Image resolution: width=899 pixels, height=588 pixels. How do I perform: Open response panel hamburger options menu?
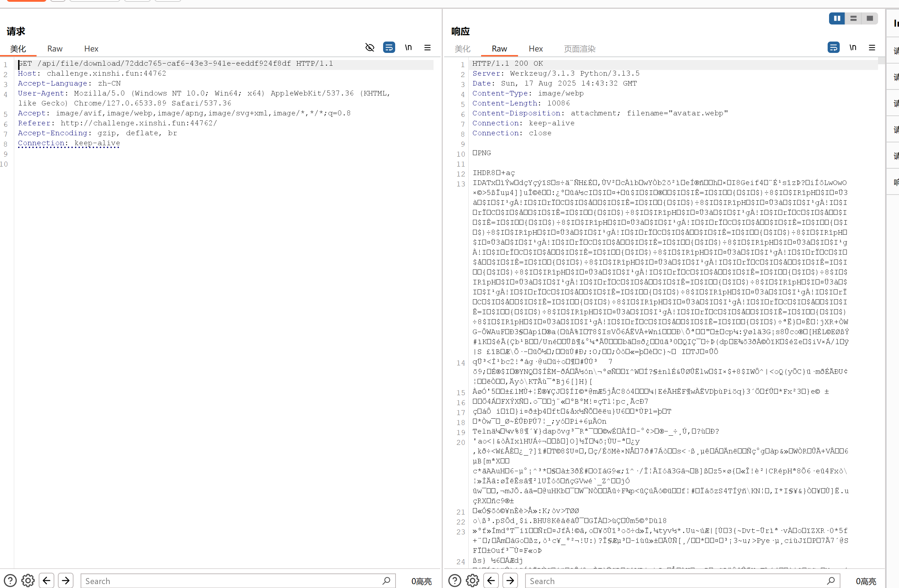pyautogui.click(x=872, y=48)
